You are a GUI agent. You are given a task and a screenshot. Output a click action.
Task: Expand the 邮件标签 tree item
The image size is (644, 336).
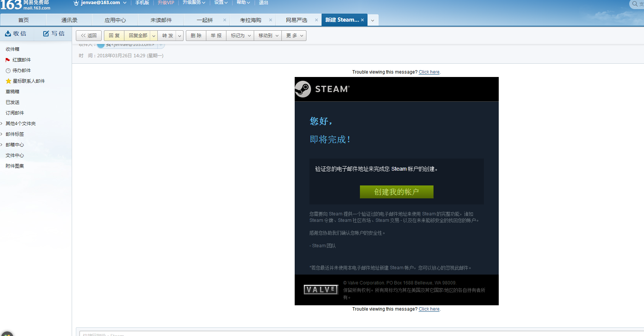(2, 134)
